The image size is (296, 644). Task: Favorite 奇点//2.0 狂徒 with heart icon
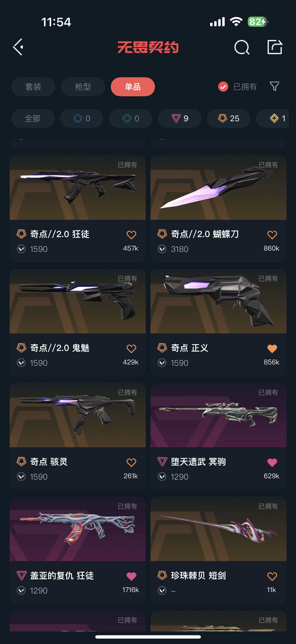(131, 235)
